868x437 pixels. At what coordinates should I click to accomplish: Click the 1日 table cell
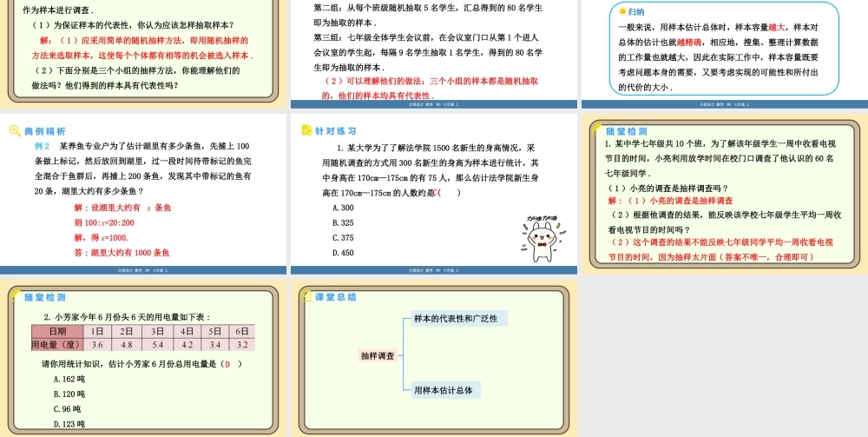[x=97, y=331]
